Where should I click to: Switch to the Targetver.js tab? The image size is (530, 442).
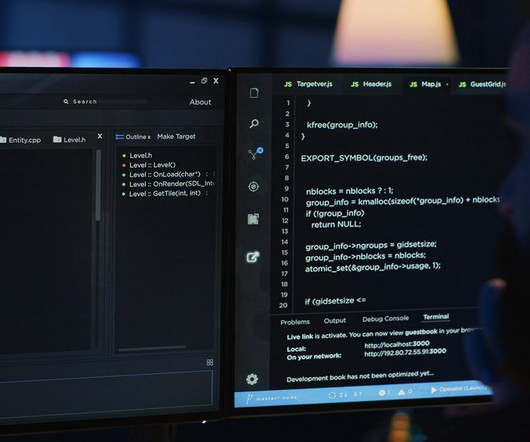coord(308,84)
